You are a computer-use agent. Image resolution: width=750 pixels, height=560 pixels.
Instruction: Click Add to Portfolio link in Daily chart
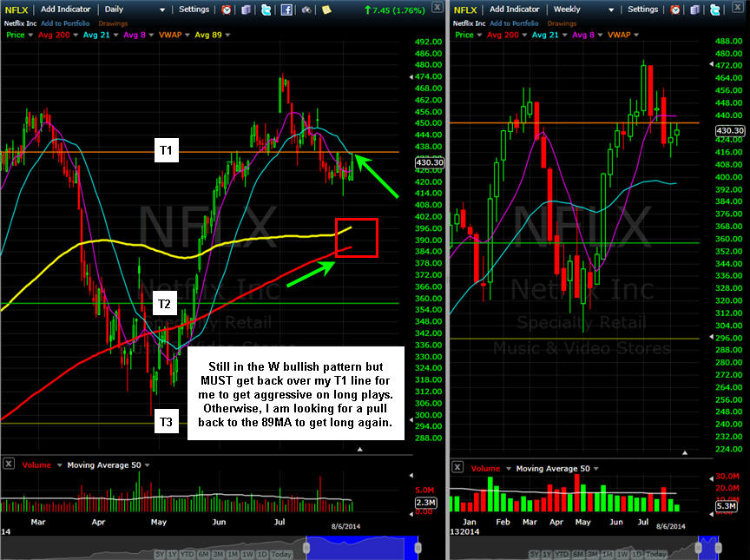65,23
